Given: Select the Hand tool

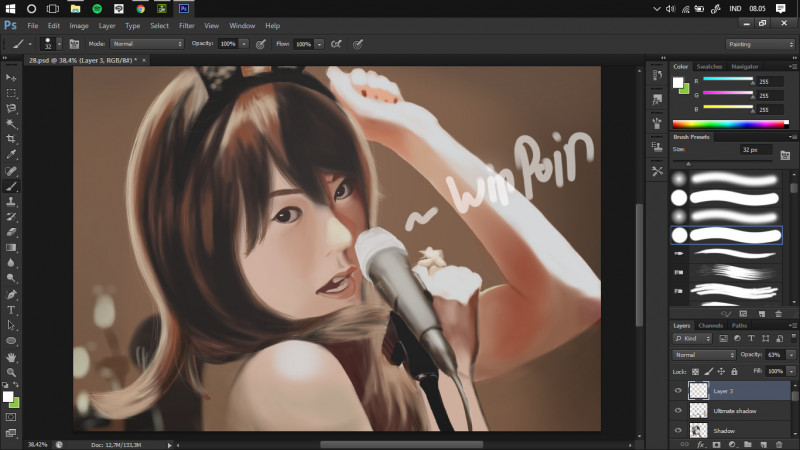Looking at the screenshot, I should [x=11, y=357].
